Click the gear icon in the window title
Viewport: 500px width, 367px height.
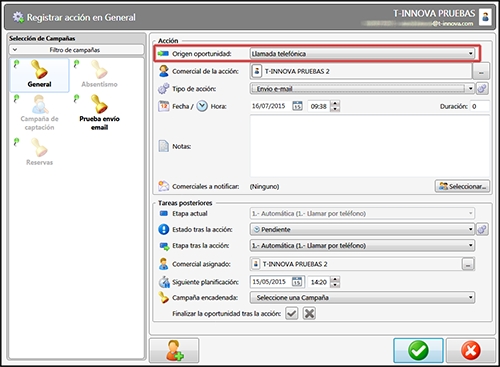click(x=18, y=17)
